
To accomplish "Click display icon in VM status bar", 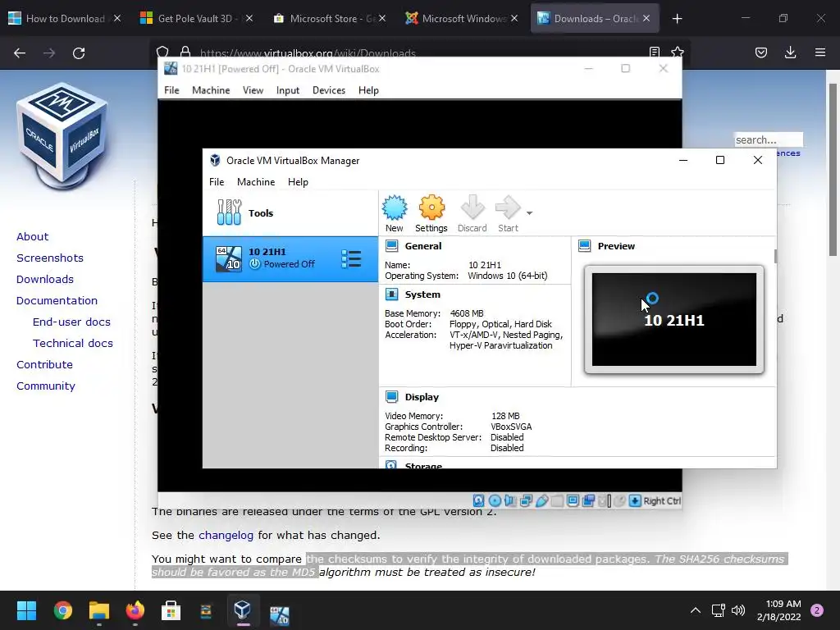I will (x=573, y=501).
